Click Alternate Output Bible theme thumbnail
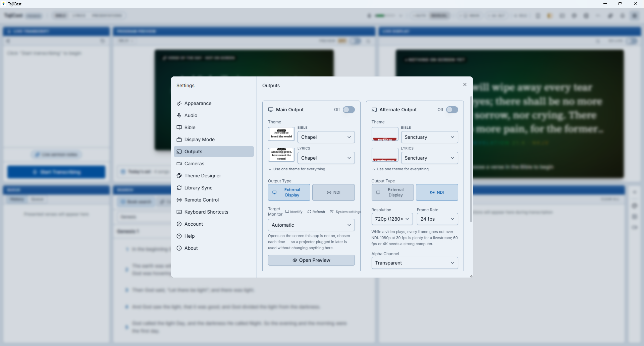 click(x=385, y=134)
